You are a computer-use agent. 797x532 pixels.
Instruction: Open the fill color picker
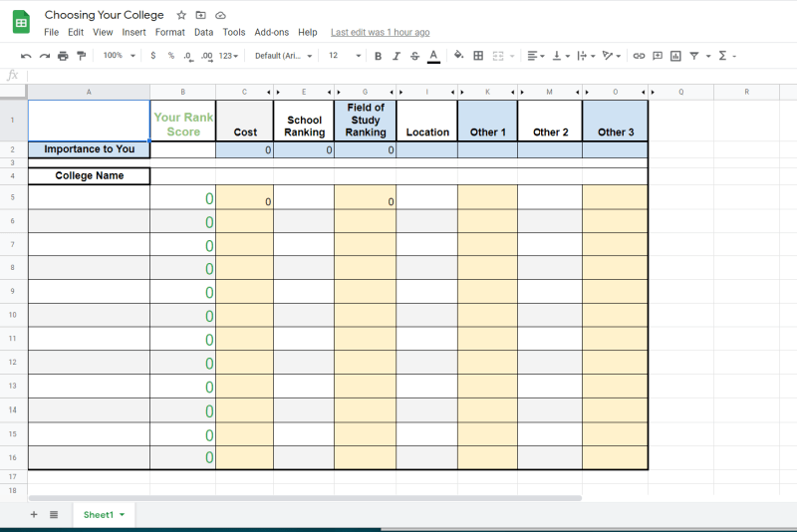[458, 56]
